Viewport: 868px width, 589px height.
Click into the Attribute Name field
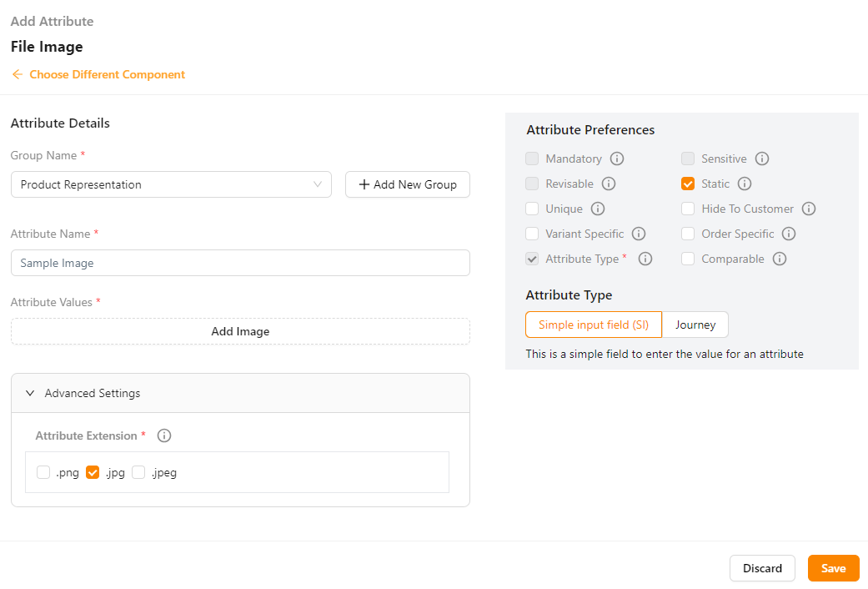click(240, 263)
